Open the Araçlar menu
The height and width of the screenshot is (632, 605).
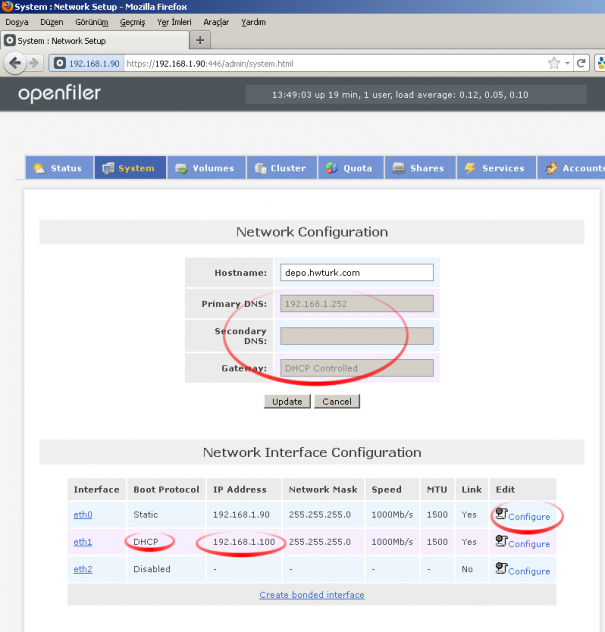coord(216,22)
